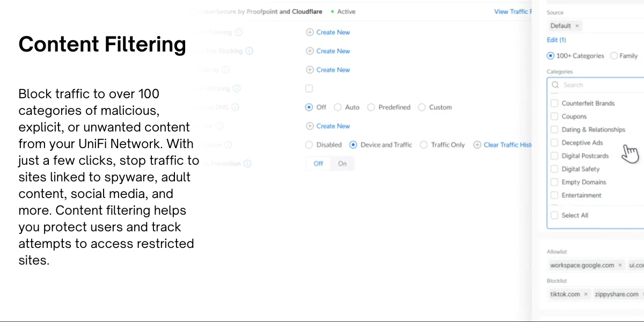Create New entry just below the DNS options
The height and width of the screenshot is (322, 644).
(328, 126)
